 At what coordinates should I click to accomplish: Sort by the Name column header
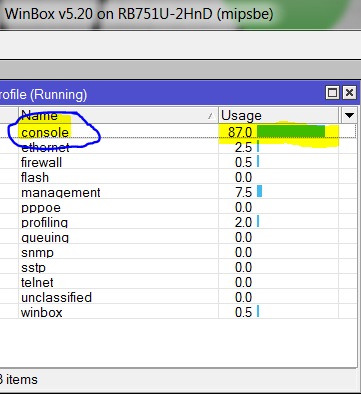[118, 115]
